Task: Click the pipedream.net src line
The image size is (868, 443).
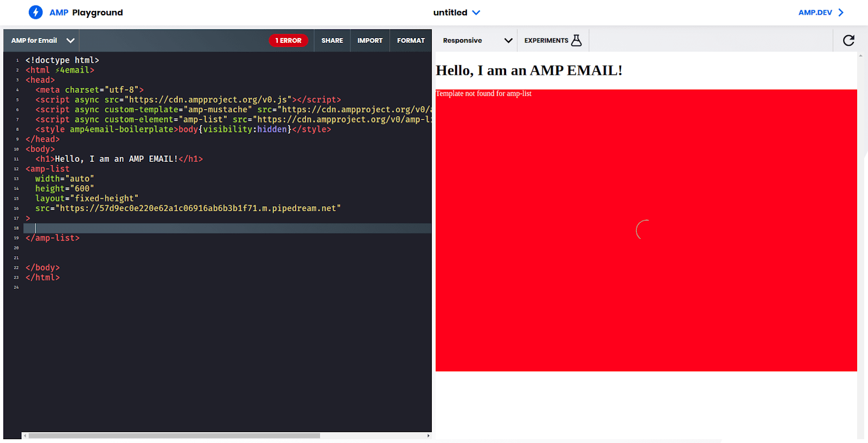Action: point(188,208)
